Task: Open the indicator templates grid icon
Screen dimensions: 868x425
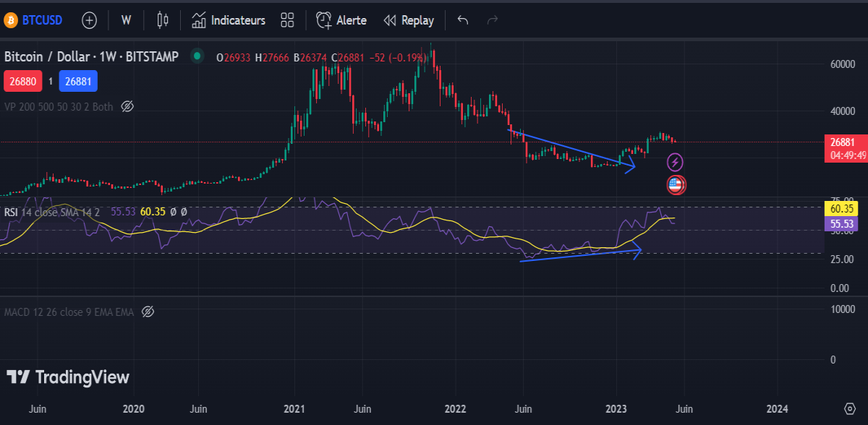Action: click(x=287, y=20)
